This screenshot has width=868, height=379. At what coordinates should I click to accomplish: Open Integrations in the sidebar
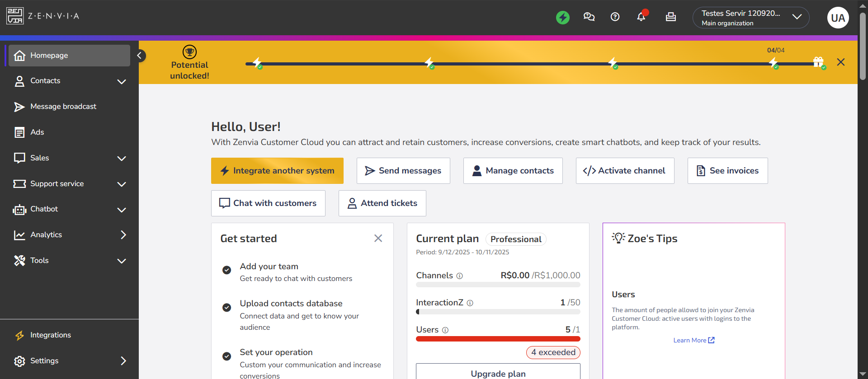click(69, 335)
